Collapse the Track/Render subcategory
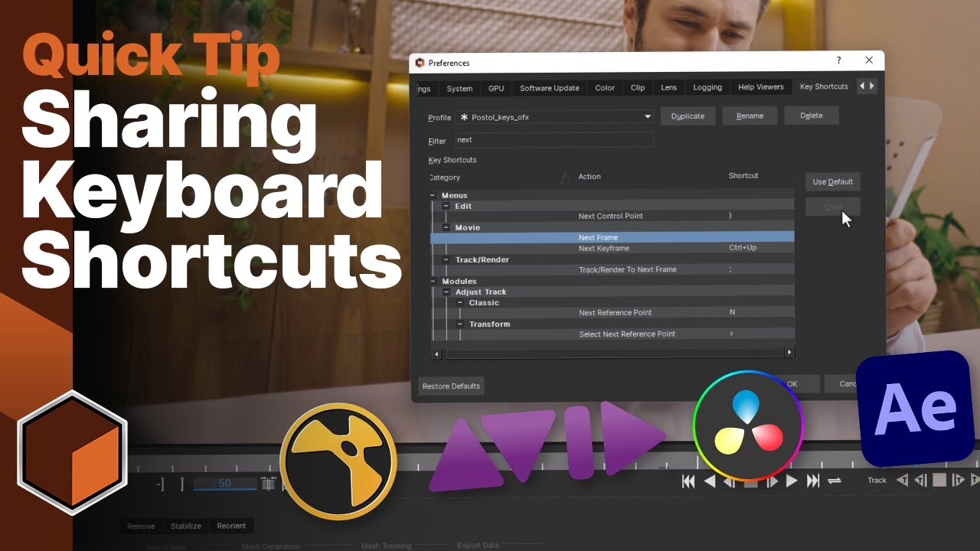980x551 pixels. (x=446, y=260)
